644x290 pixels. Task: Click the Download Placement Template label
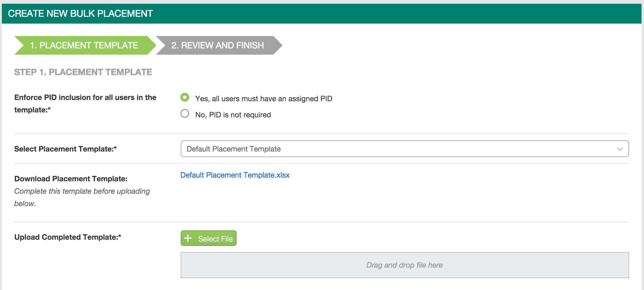(71, 179)
